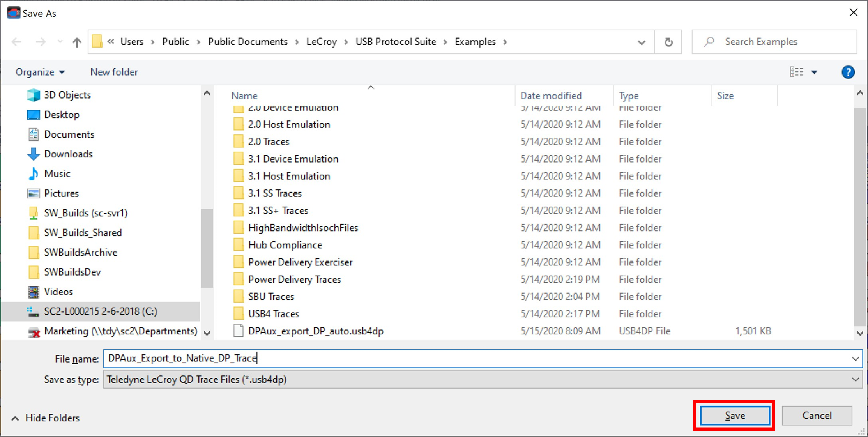The width and height of the screenshot is (868, 437).
Task: Collapse the dialog with Hide Folders
Action: click(46, 418)
